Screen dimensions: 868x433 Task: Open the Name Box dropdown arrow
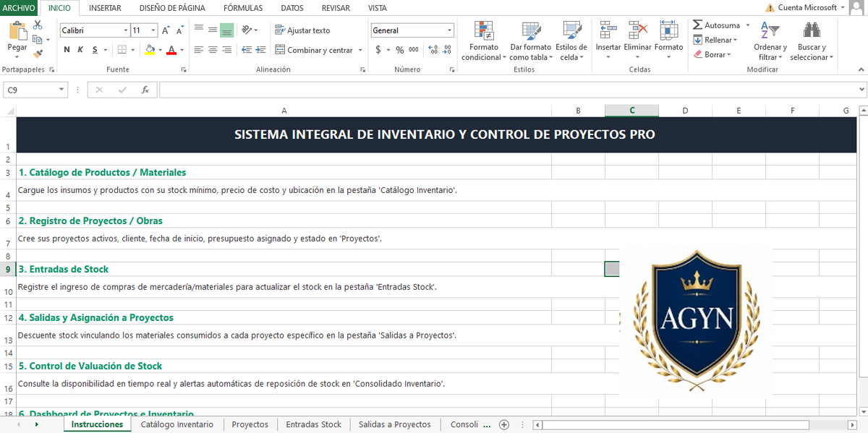tap(61, 90)
